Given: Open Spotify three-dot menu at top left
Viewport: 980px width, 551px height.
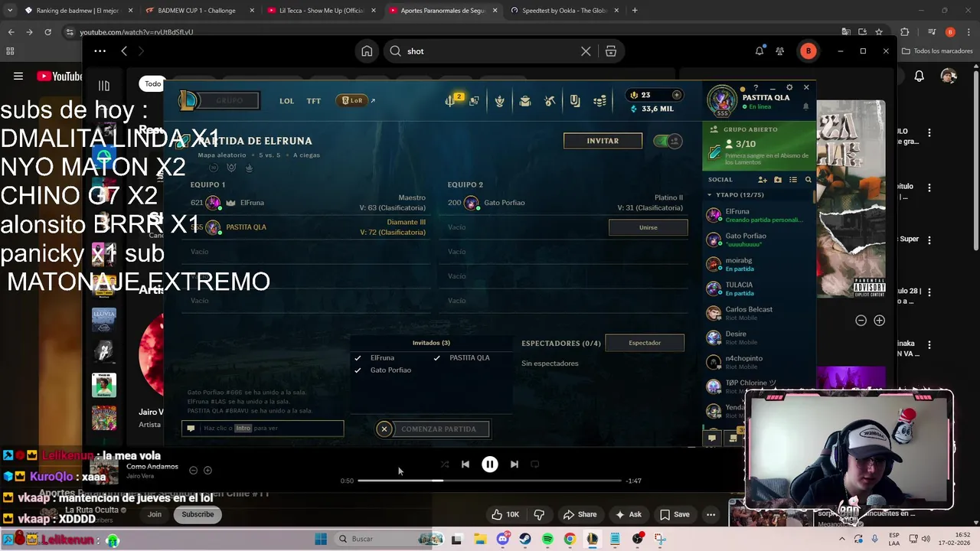Looking at the screenshot, I should (100, 51).
